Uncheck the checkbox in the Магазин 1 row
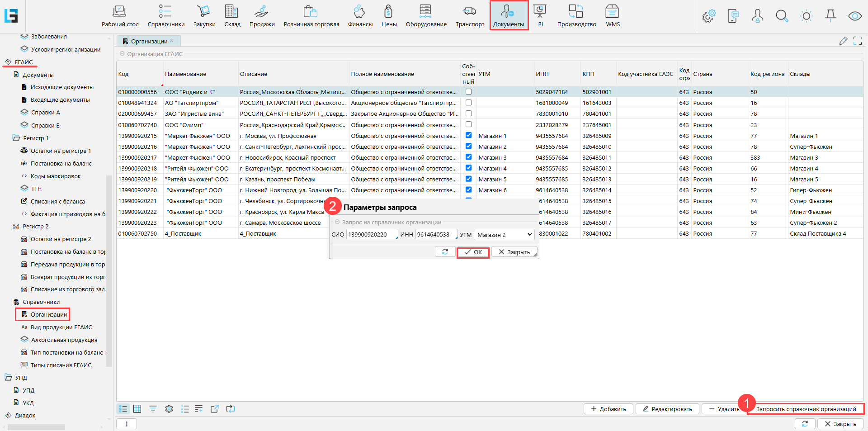Screen dimensions: 868x431 [x=468, y=135]
